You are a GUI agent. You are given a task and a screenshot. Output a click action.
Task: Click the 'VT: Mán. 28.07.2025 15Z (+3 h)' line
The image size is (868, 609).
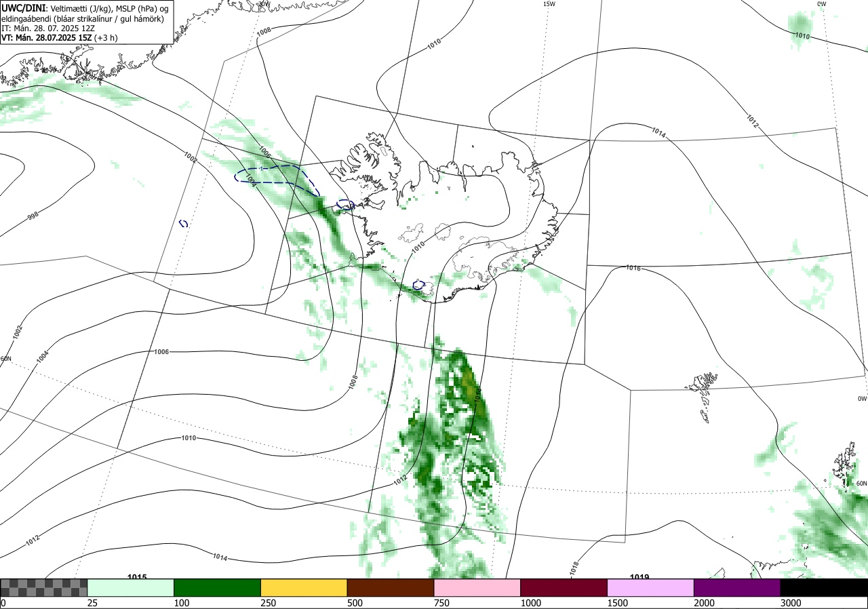(x=60, y=38)
